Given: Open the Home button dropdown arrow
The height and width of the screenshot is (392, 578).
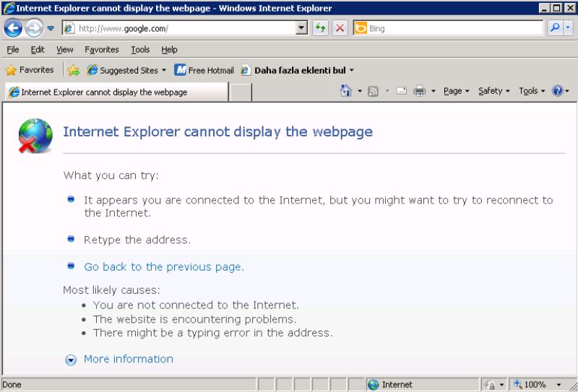Looking at the screenshot, I should pos(359,91).
